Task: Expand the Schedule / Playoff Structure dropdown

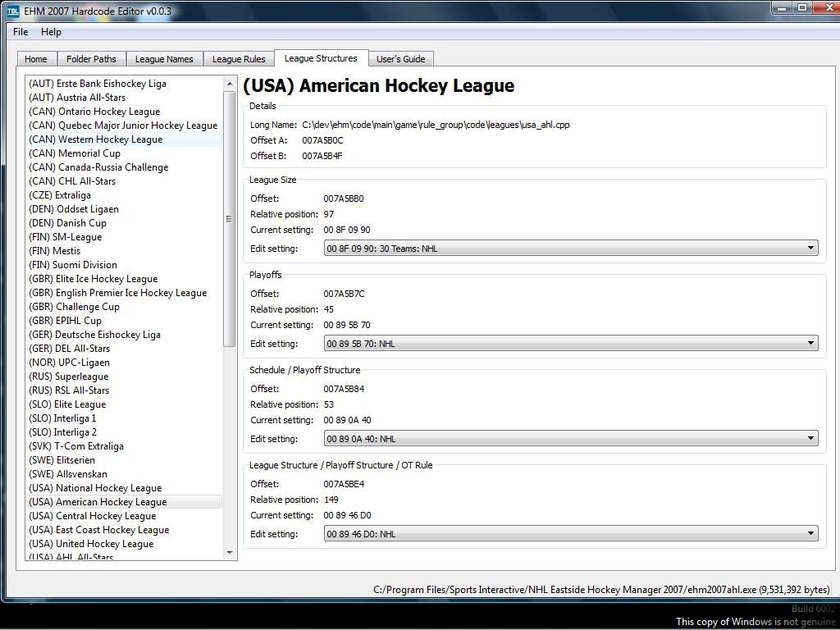Action: (571, 439)
